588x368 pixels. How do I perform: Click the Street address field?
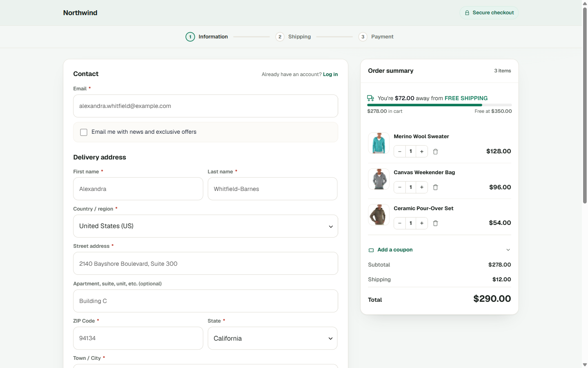pos(205,263)
